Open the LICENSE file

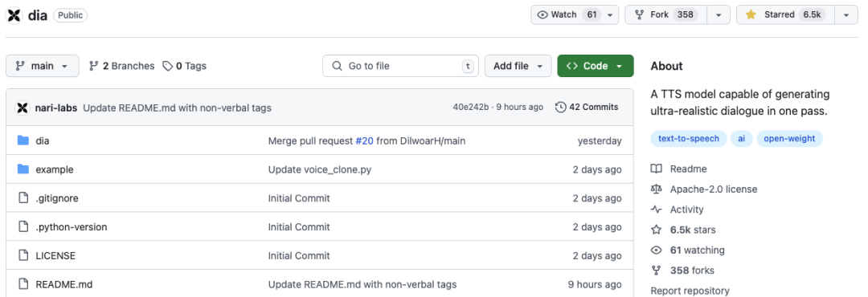[55, 256]
